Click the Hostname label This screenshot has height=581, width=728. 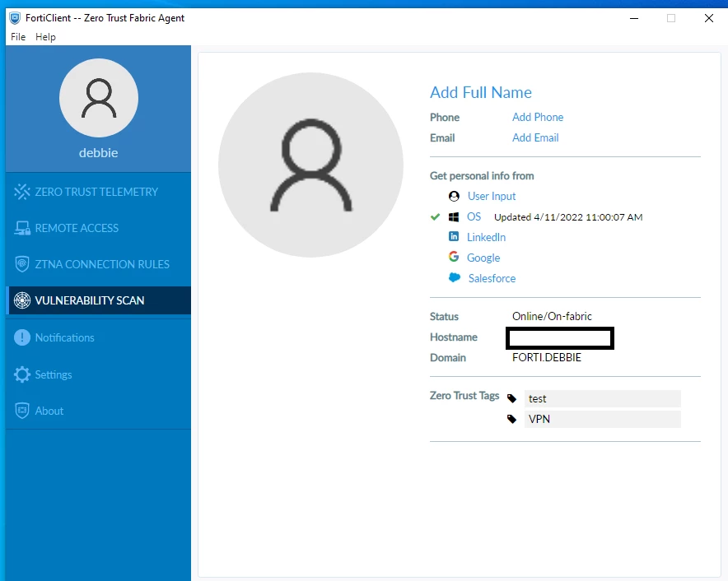click(454, 337)
